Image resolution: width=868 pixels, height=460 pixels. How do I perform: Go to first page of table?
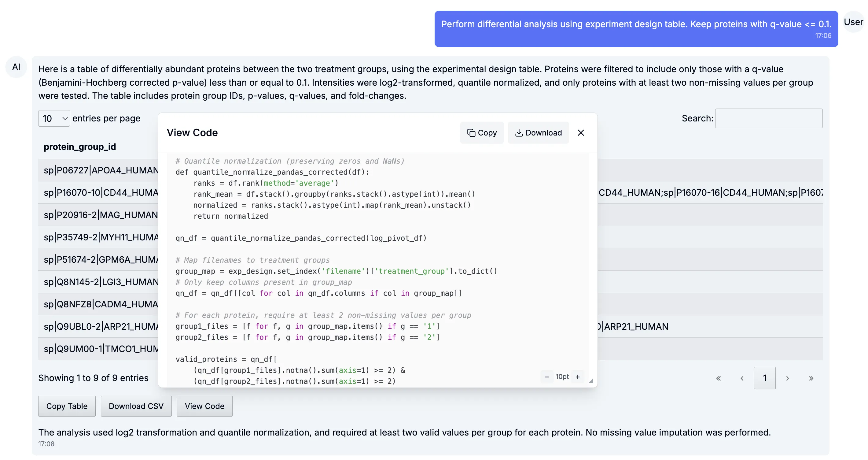tap(718, 378)
